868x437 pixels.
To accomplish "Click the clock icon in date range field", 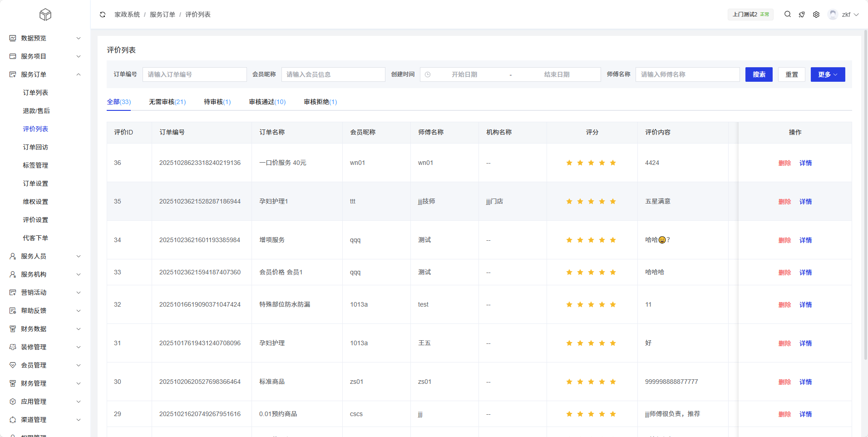I will [x=428, y=74].
